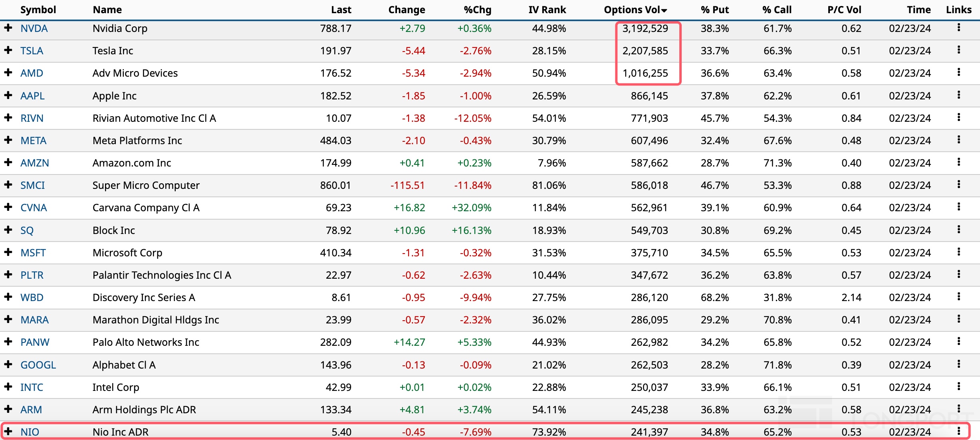Sort table by IV Rank column

[x=547, y=10]
